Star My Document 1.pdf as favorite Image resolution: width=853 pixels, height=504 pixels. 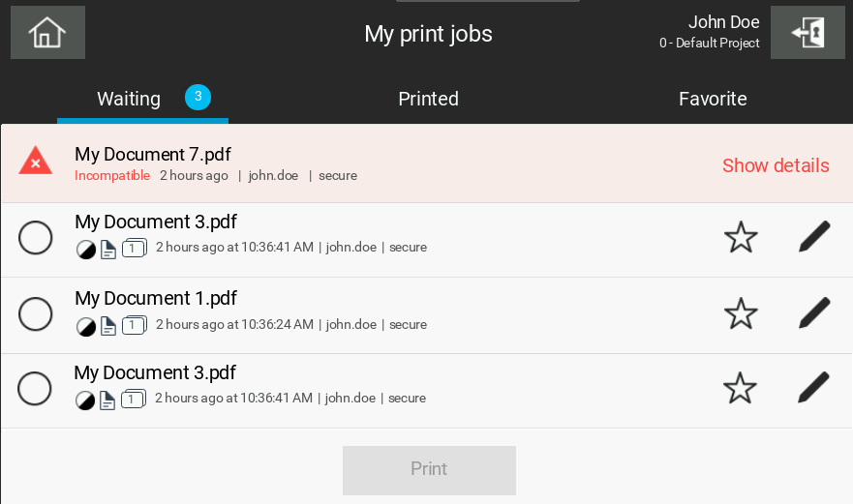point(741,313)
